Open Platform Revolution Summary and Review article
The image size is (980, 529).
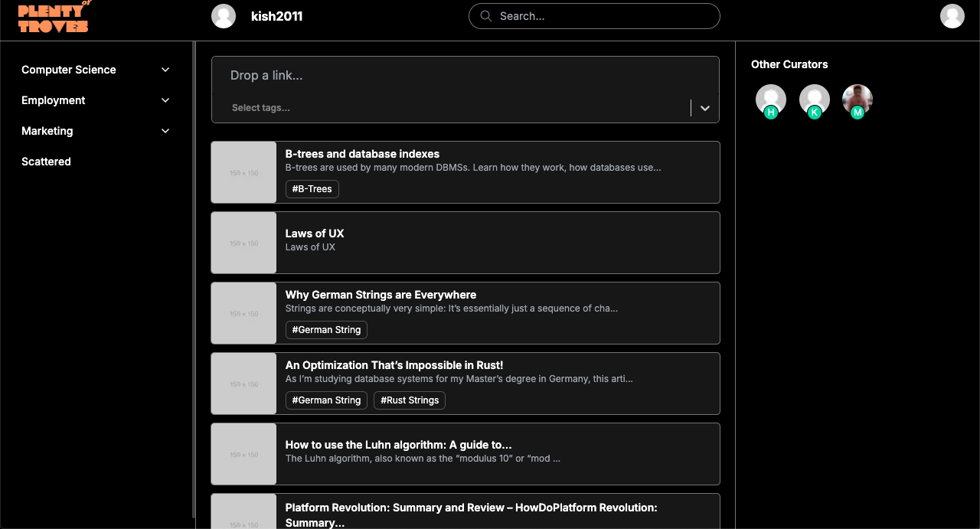471,514
